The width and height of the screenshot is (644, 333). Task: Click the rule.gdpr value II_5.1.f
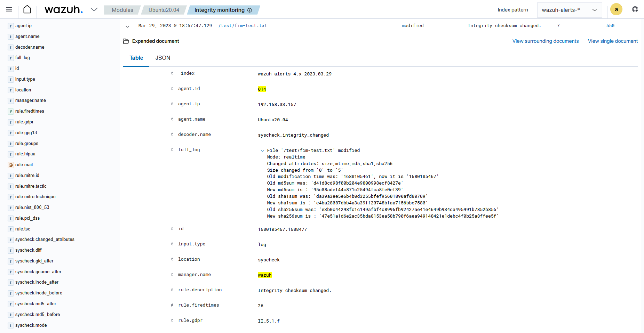coord(269,321)
